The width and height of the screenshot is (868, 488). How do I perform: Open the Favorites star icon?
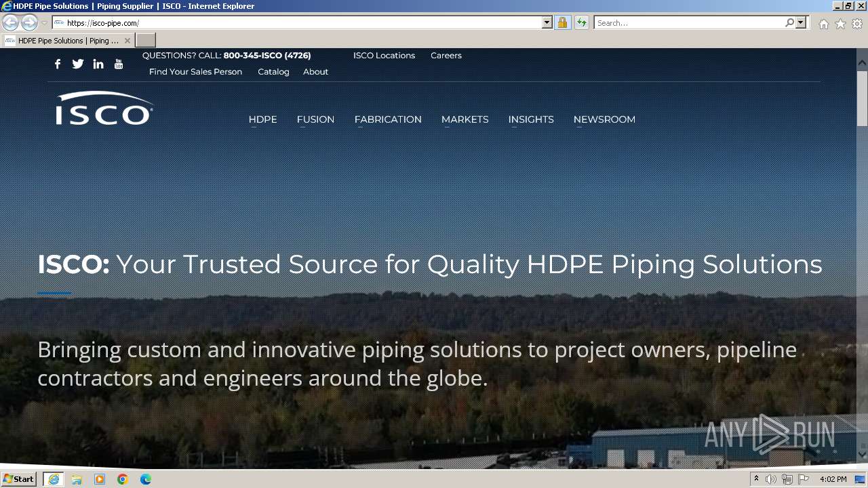(840, 24)
